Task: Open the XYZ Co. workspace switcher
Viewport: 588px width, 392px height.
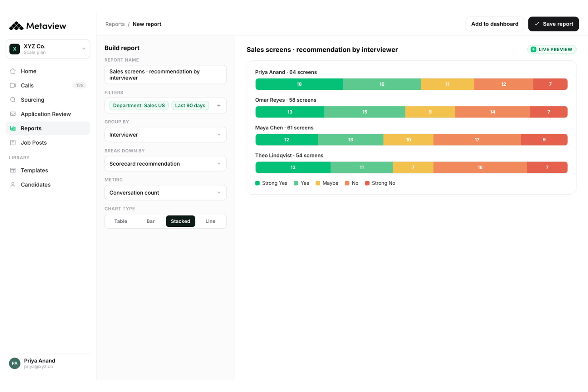Action: point(48,49)
